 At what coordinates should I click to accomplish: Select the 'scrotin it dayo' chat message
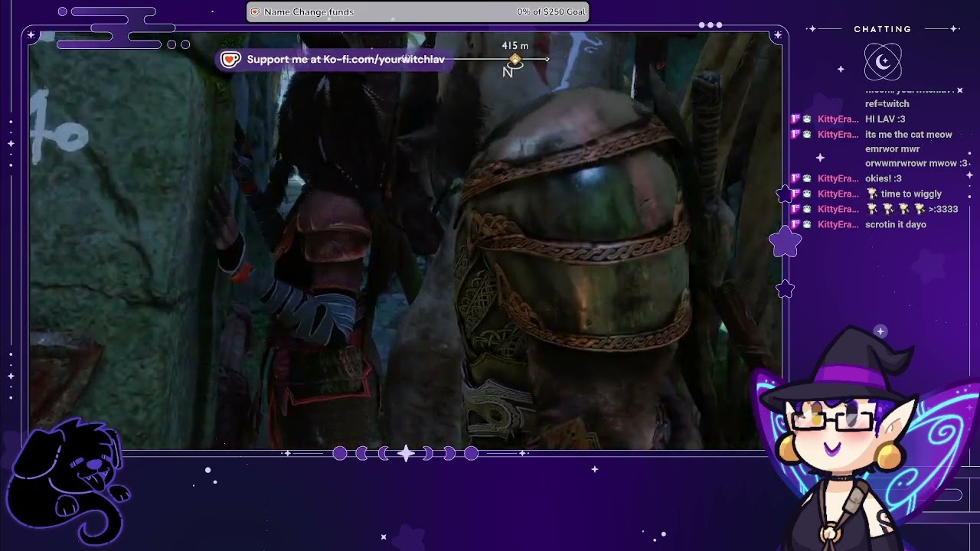point(896,225)
